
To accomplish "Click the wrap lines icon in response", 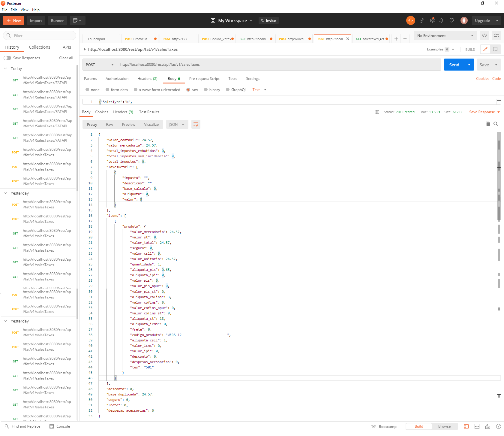I will [196, 124].
